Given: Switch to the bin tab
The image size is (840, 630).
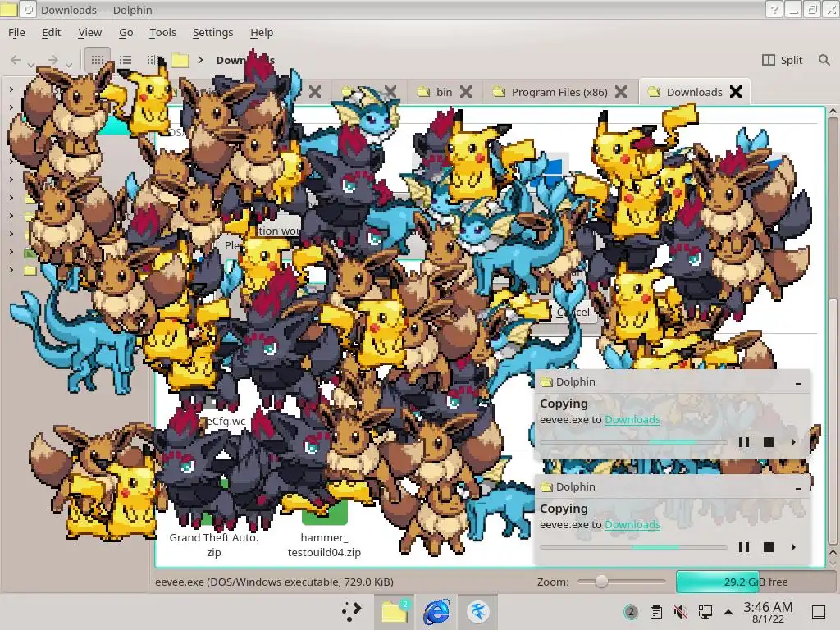Looking at the screenshot, I should pos(444,92).
